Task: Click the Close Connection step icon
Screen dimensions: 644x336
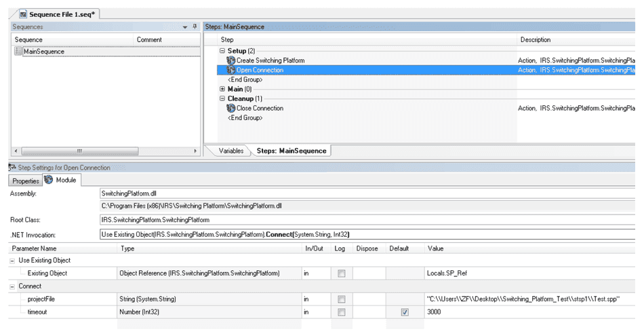Action: pyautogui.click(x=230, y=108)
